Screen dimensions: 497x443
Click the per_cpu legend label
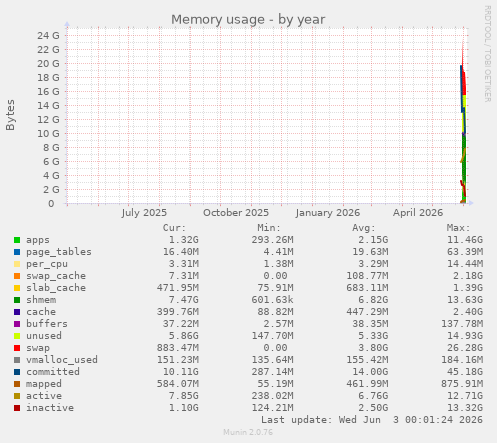47,264
